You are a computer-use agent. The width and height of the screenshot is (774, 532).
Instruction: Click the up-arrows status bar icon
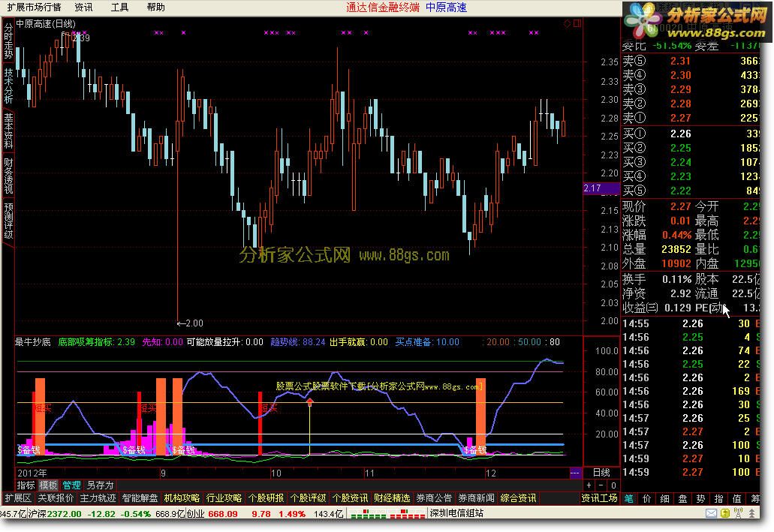tap(752, 514)
